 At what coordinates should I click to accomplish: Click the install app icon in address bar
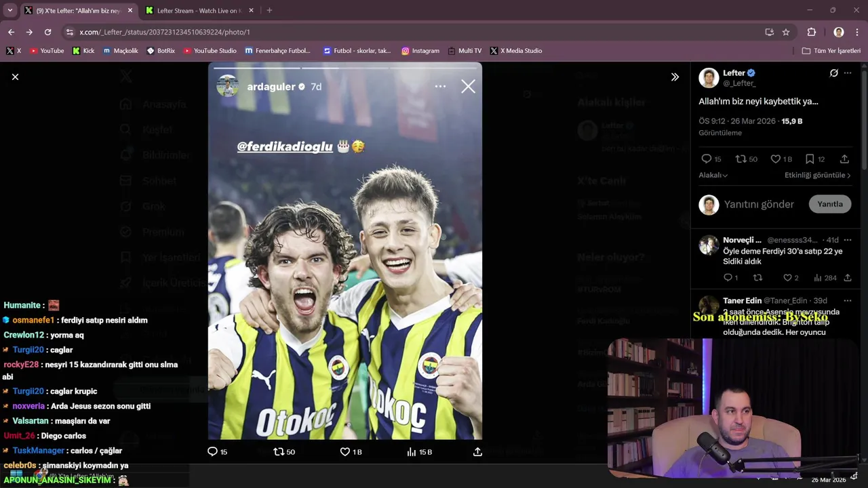[769, 32]
